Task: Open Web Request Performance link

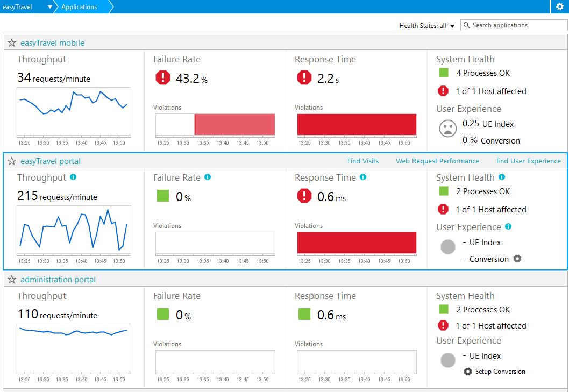Action: pyautogui.click(x=437, y=161)
